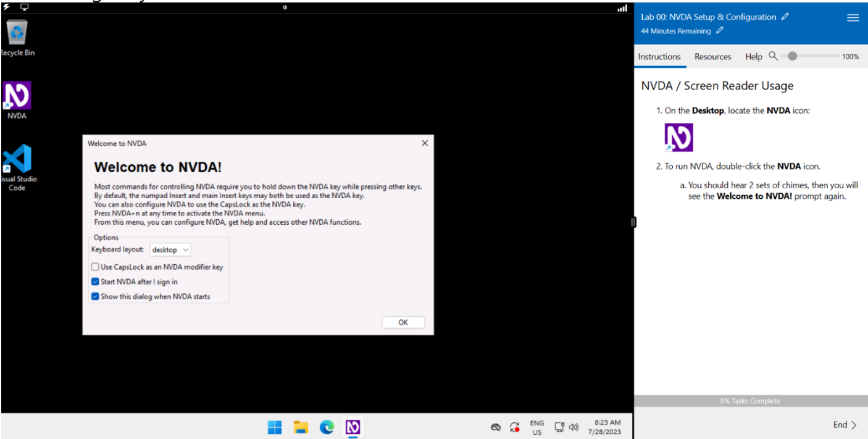
Task: Open the Help tab
Action: click(753, 57)
